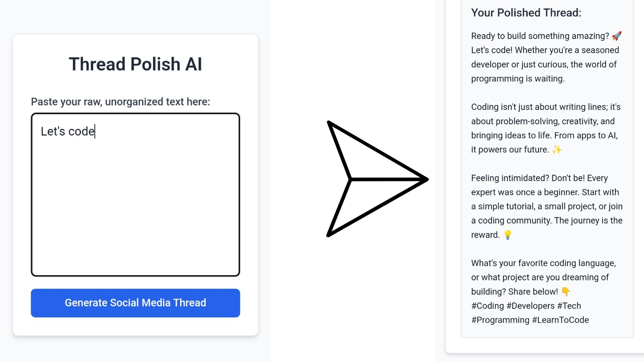Image resolution: width=644 pixels, height=362 pixels.
Task: Click the lightbulb emoji in the third paragraph
Action: pyautogui.click(x=508, y=235)
